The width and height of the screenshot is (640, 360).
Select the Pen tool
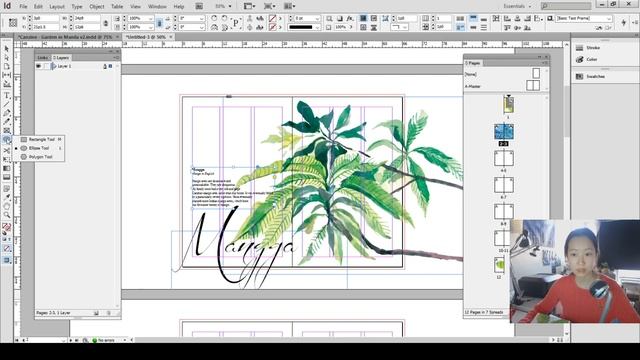point(7,113)
